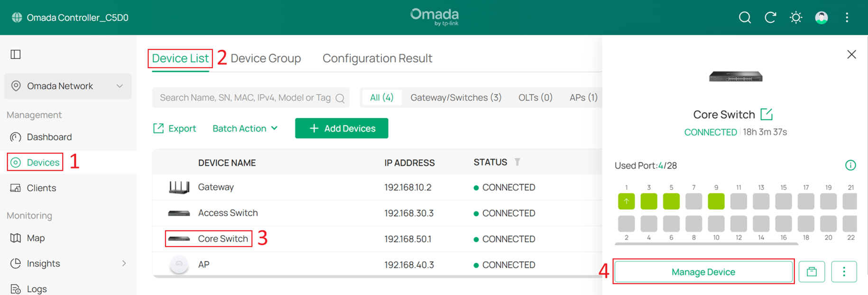Click the port panel horizontal scrollbar
Viewport: 868px width, 295px height.
tap(707, 244)
